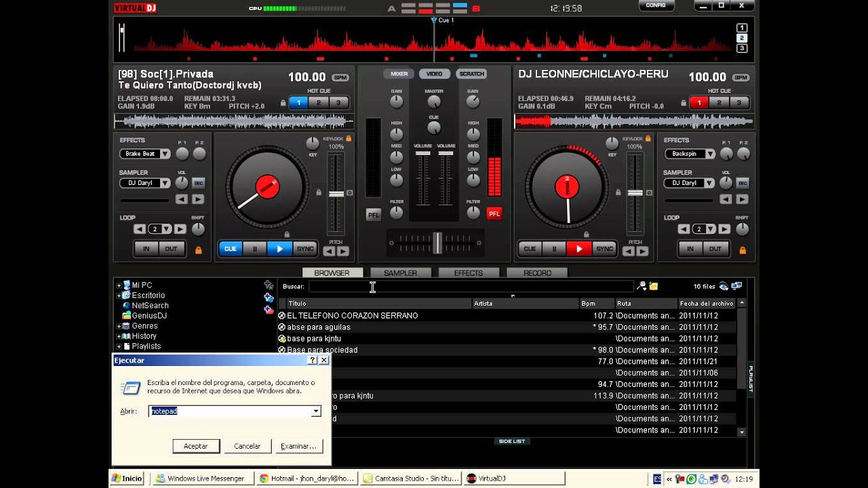This screenshot has width=868, height=488.
Task: Select left deck hot cue 3
Action: coord(338,103)
